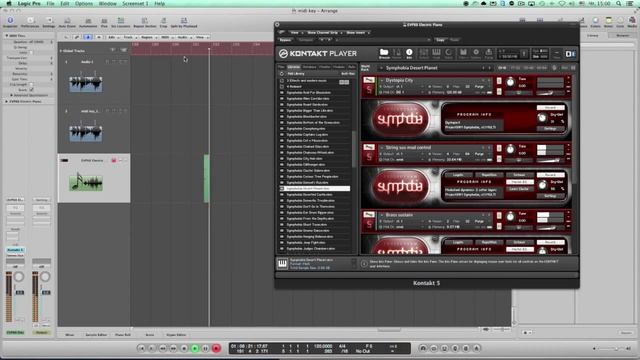
Task: Click the Auto Zoom toolbar icon
Action: tap(67, 21)
